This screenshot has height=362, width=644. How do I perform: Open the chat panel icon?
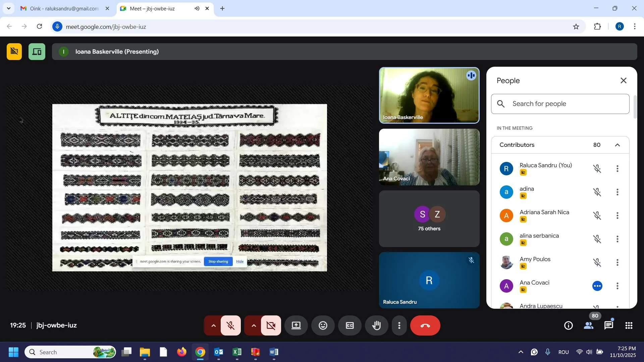pyautogui.click(x=609, y=326)
